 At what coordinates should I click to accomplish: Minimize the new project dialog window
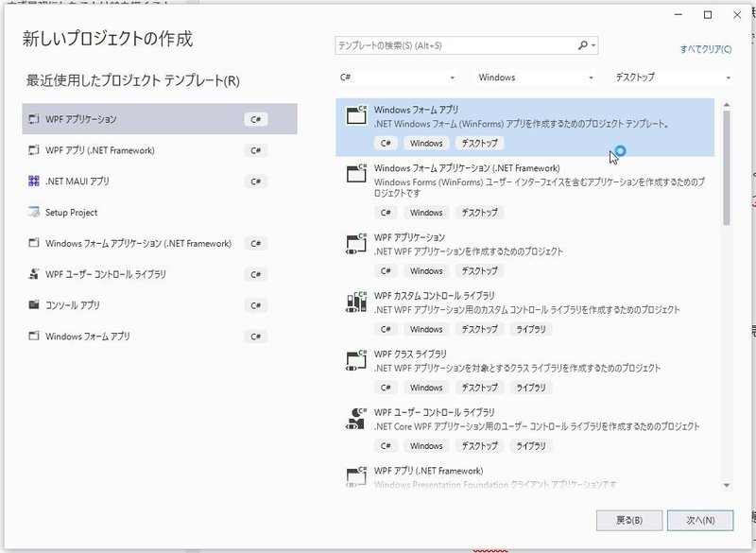(679, 15)
